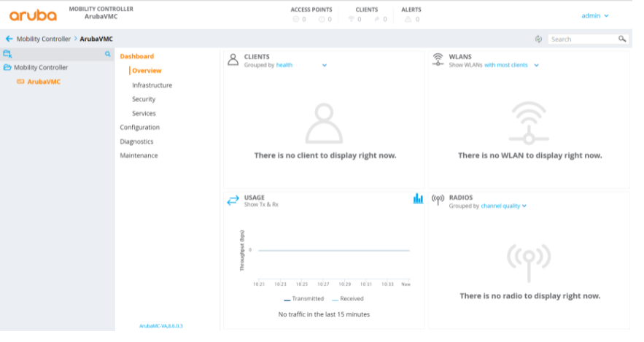644x342 pixels.
Task: Click the Mobility Controller folder icon
Action: [7, 67]
